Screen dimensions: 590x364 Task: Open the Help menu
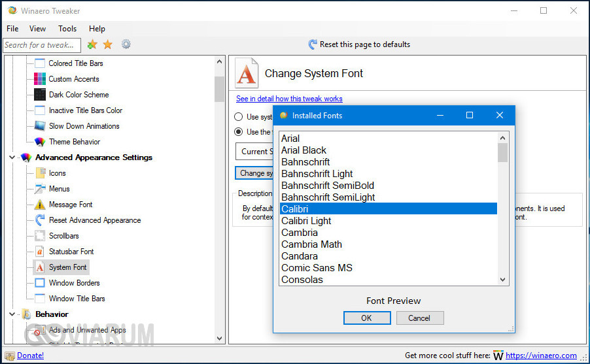[x=97, y=29]
